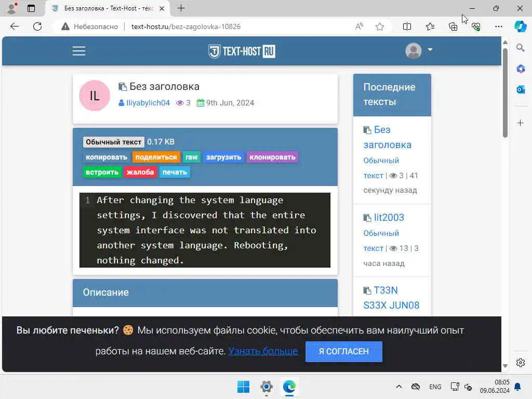The height and width of the screenshot is (399, 532).
Task: Add this page to favorites
Action: (x=380, y=26)
